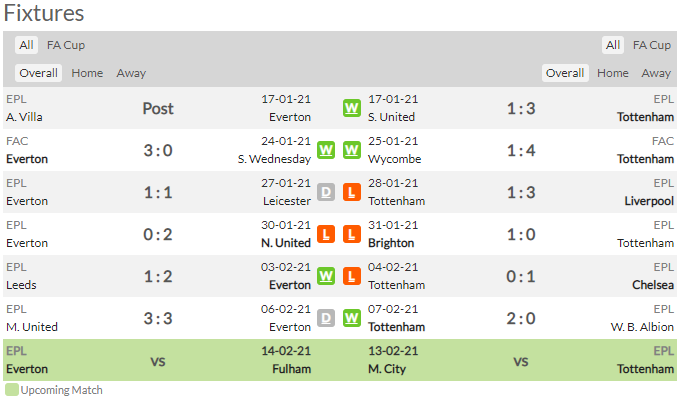Click the W badge beside Everton 17-01-21
The width and height of the screenshot is (681, 400).
[x=352, y=108]
